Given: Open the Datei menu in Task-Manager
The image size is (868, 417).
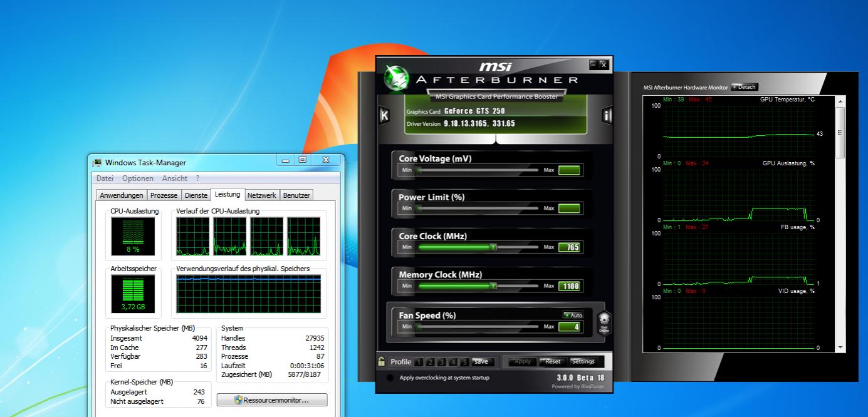Looking at the screenshot, I should click(105, 178).
